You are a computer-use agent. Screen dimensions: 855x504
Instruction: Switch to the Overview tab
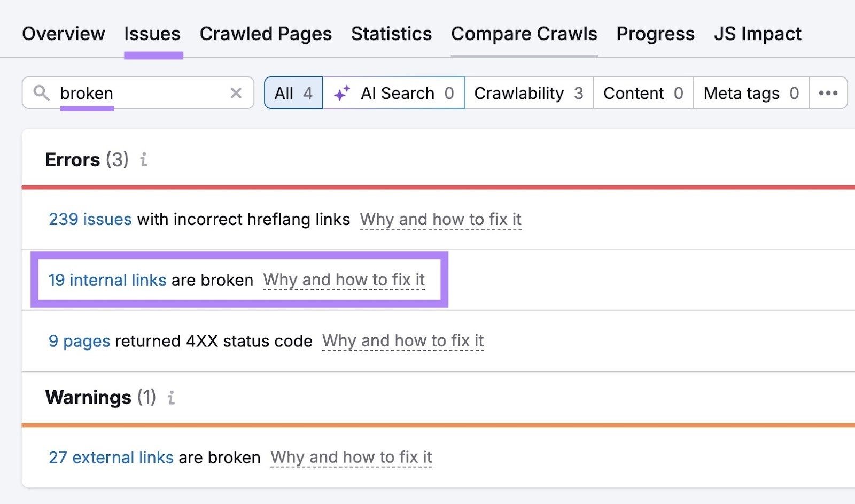(63, 34)
